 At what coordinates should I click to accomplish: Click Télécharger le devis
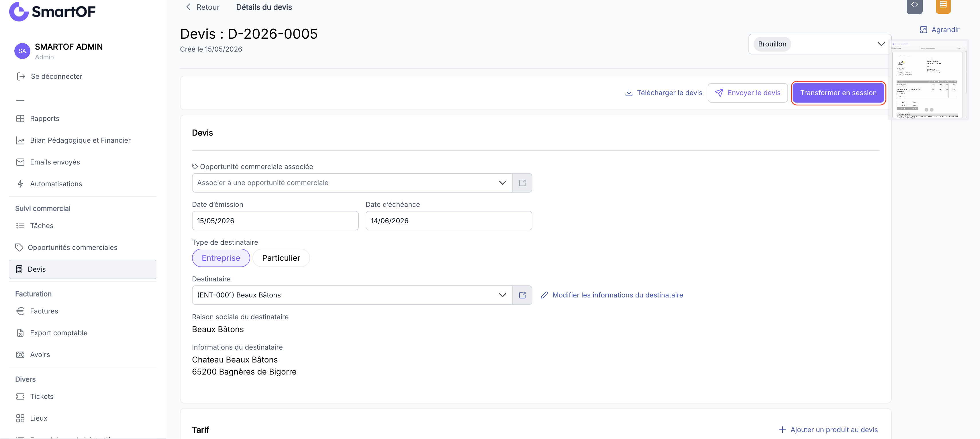664,93
